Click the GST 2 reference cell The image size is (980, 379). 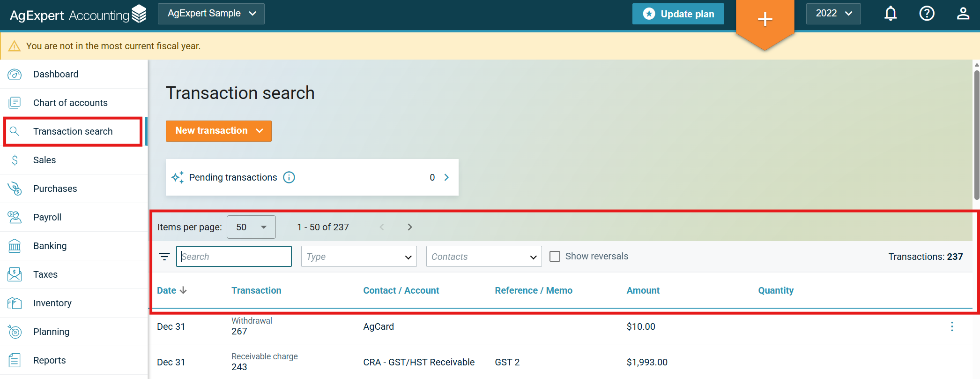[507, 362]
